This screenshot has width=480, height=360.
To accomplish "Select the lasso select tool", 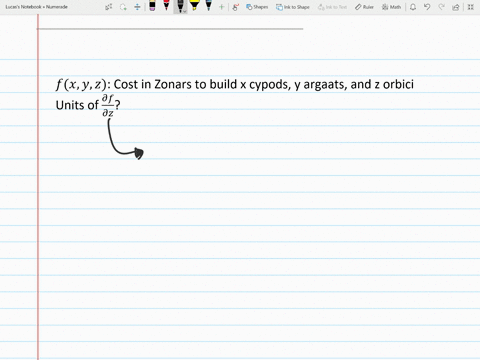I will click(x=123, y=7).
